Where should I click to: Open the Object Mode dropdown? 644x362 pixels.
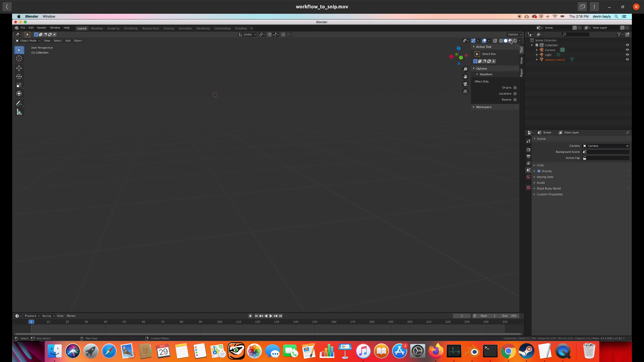click(x=28, y=41)
